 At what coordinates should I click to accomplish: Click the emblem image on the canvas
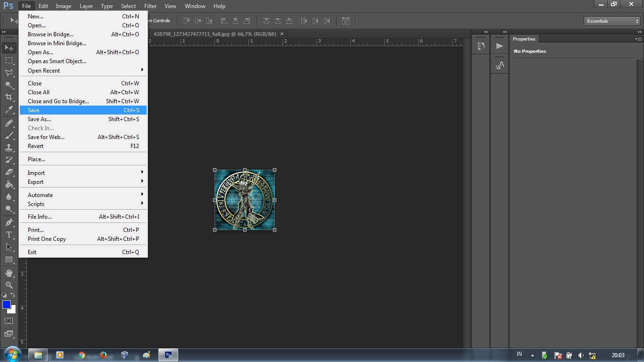(x=245, y=200)
